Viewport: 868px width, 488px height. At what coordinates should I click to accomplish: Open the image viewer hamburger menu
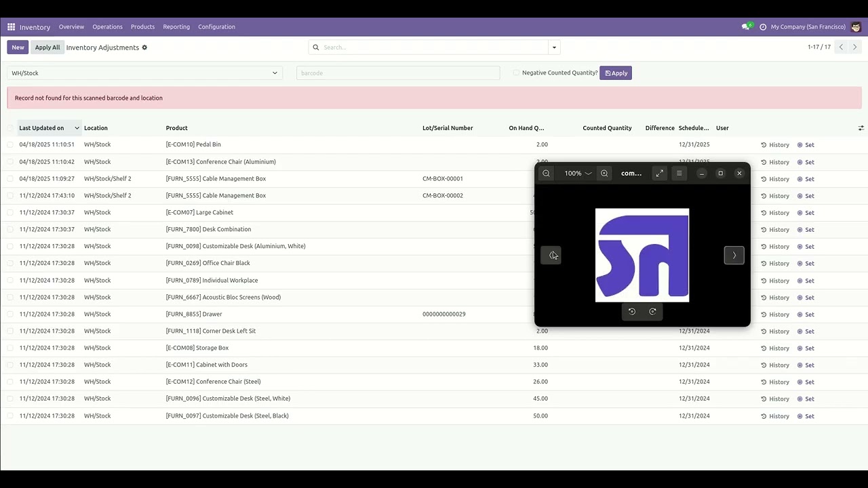point(679,174)
